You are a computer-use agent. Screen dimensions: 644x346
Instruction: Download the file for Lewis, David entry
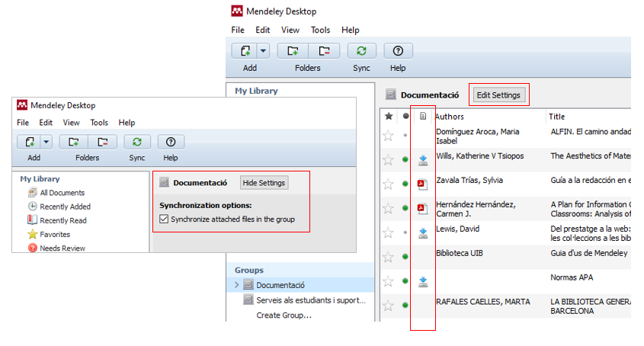point(423,233)
